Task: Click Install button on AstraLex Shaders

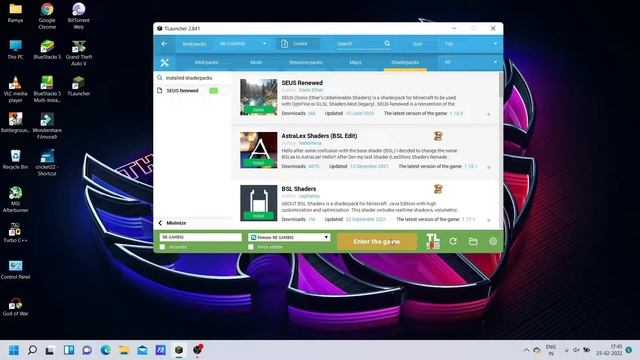Action: [x=258, y=162]
